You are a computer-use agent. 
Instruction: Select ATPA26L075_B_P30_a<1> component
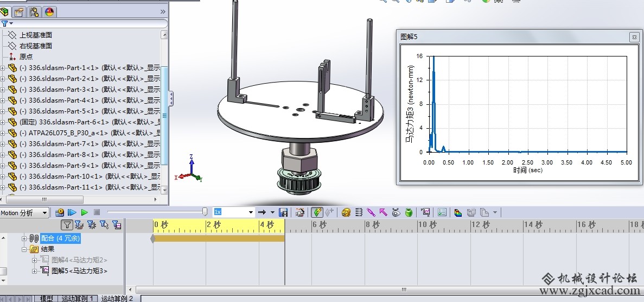point(90,133)
